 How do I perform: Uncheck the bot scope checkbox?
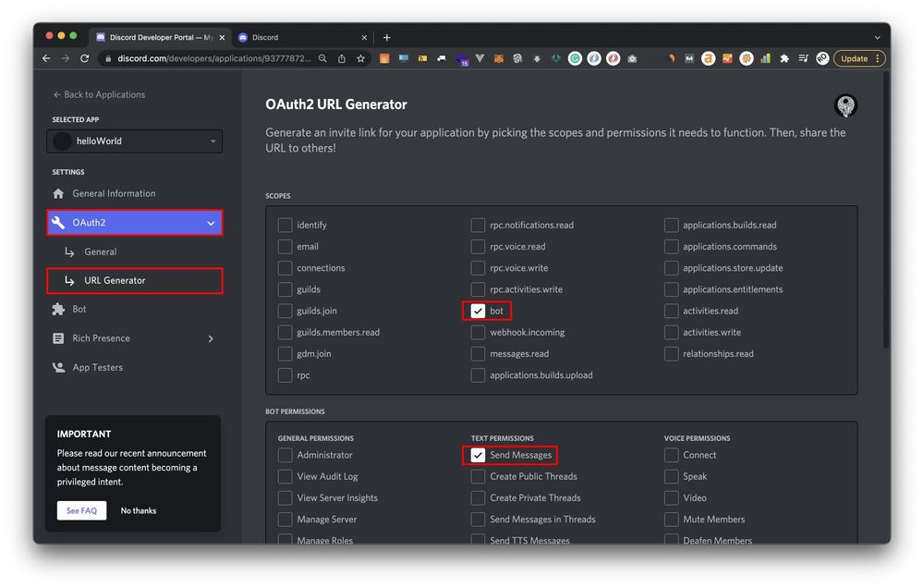tap(478, 312)
